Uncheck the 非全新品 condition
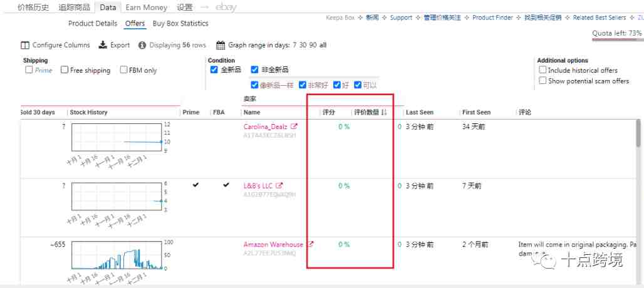 (254, 69)
